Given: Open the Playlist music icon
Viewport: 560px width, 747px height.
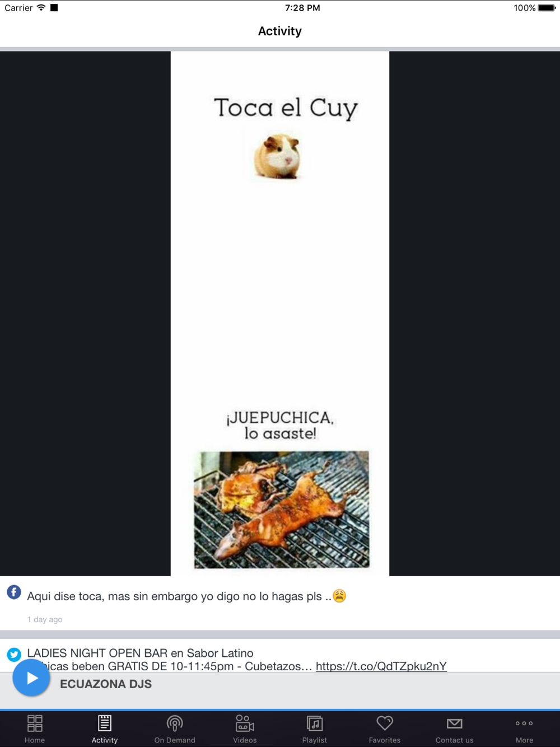Looking at the screenshot, I should [x=315, y=723].
